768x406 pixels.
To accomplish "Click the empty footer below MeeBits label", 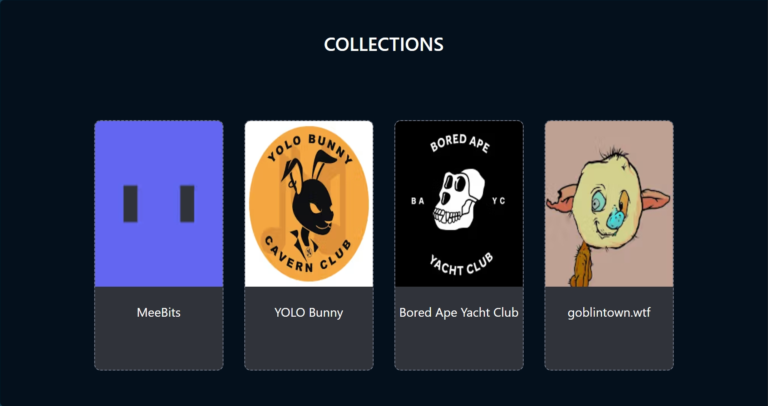I will click(x=159, y=345).
